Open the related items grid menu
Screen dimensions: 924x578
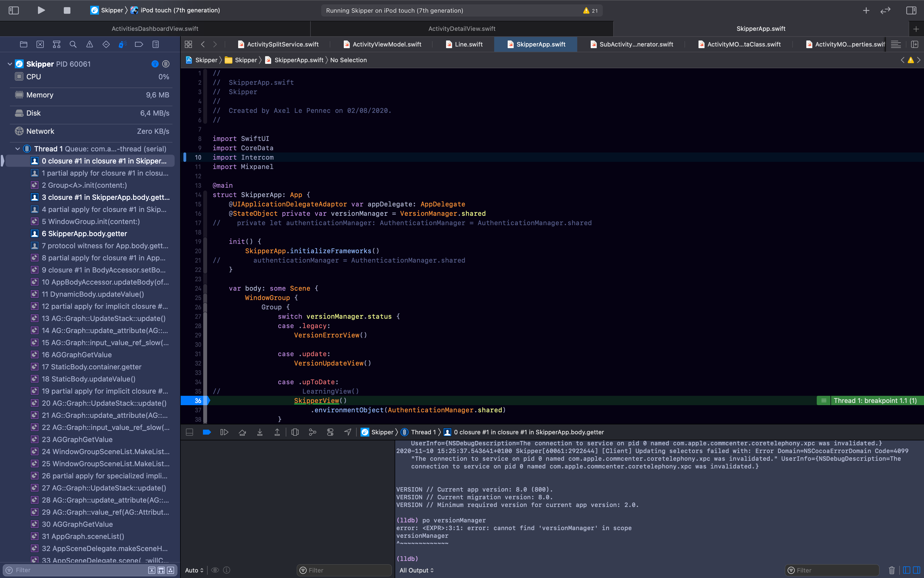point(188,44)
